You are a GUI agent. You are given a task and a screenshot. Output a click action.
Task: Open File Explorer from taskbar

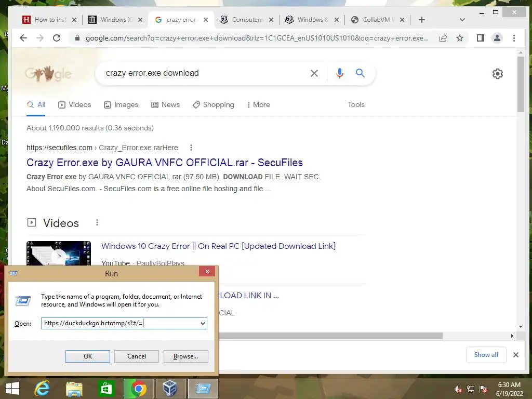point(74,389)
